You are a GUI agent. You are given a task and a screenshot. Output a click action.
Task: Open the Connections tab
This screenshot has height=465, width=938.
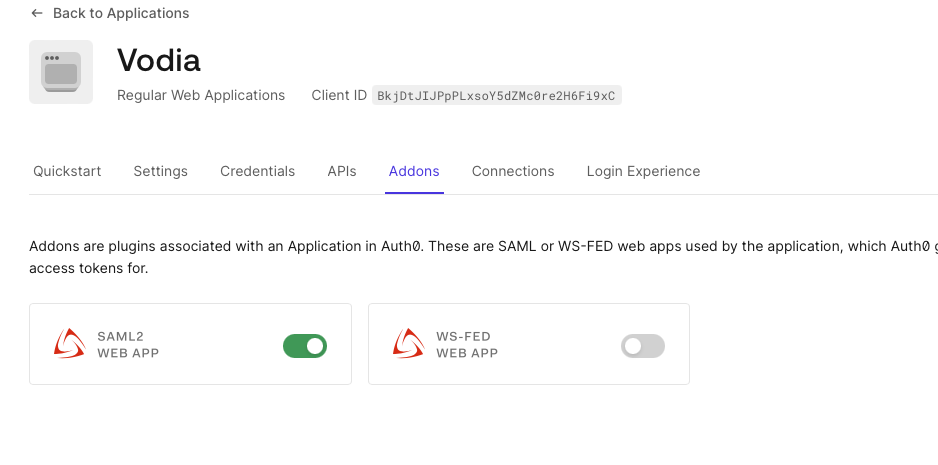coord(513,171)
